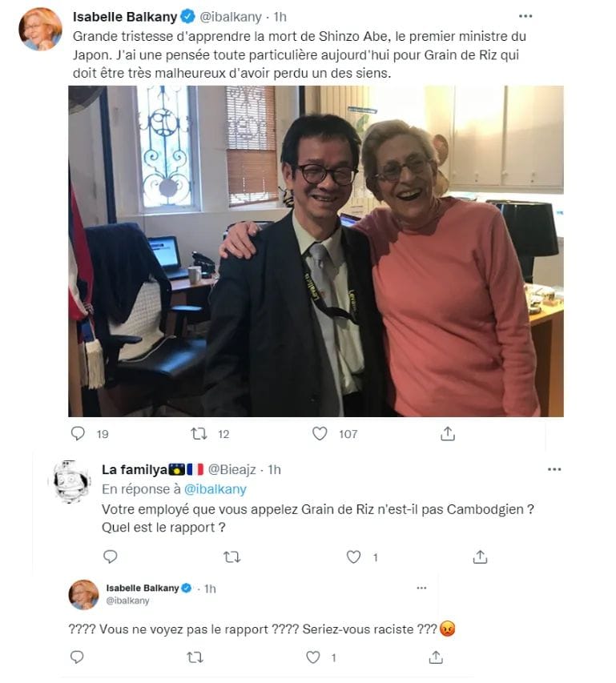
Task: Share La familya's reply tweet
Action: [480, 556]
